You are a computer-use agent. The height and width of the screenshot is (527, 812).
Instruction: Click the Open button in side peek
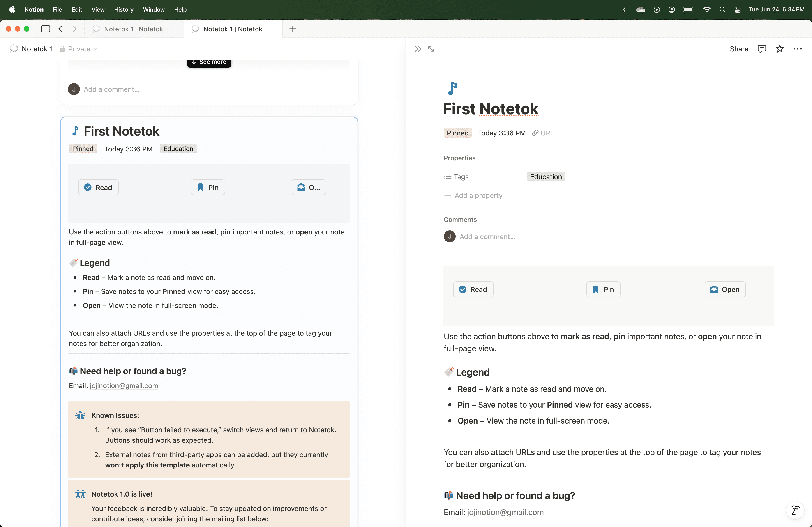pos(725,289)
